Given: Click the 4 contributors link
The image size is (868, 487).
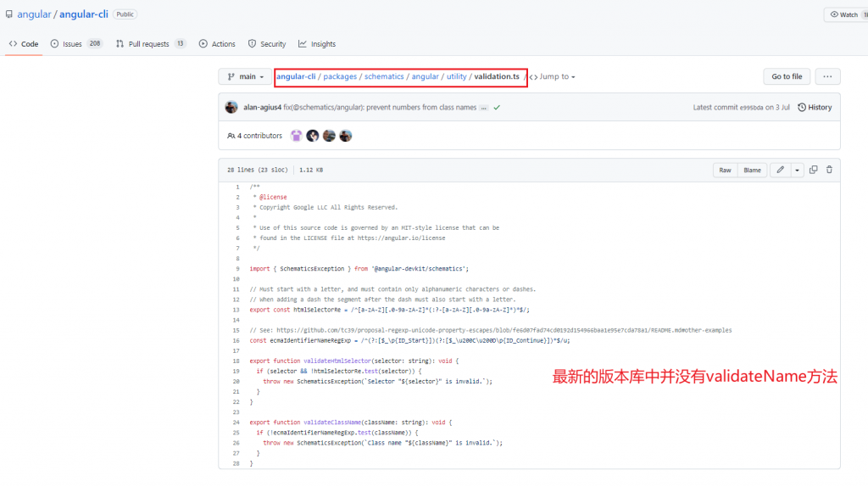Looking at the screenshot, I should (254, 136).
